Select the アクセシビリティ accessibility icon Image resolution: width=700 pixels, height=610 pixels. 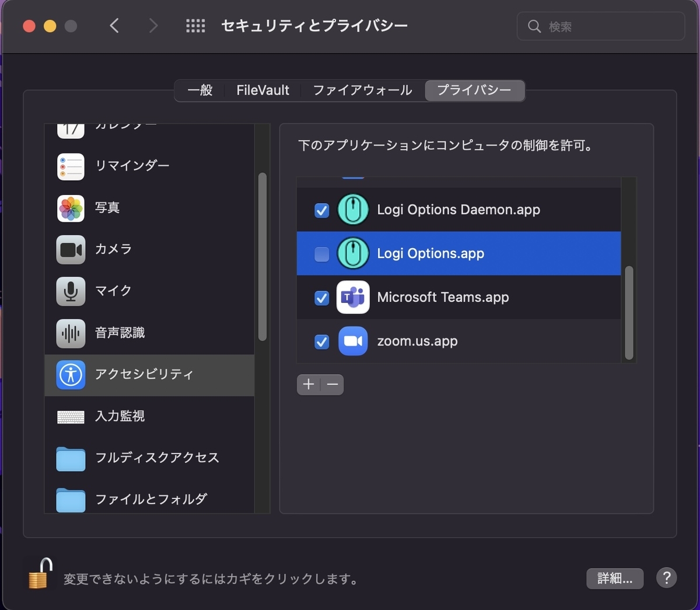point(70,375)
